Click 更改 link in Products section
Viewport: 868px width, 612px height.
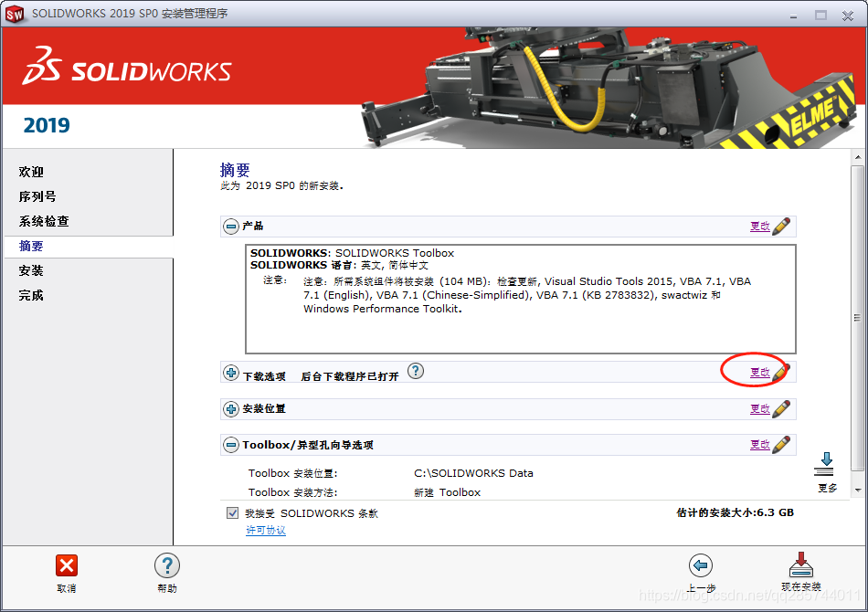click(x=760, y=227)
